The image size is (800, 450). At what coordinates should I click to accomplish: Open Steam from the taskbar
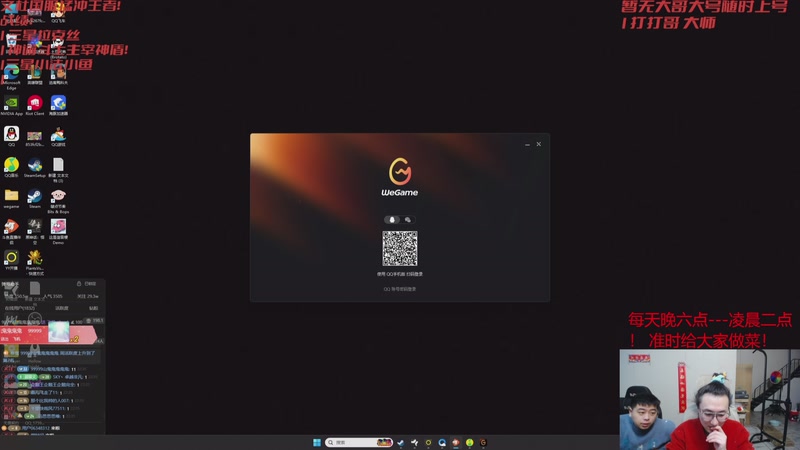click(401, 442)
